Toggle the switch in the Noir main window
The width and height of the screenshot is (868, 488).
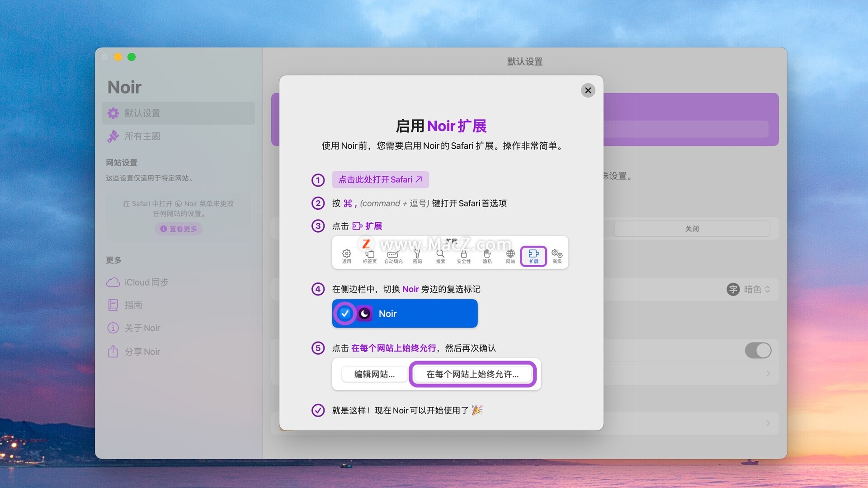click(x=758, y=350)
